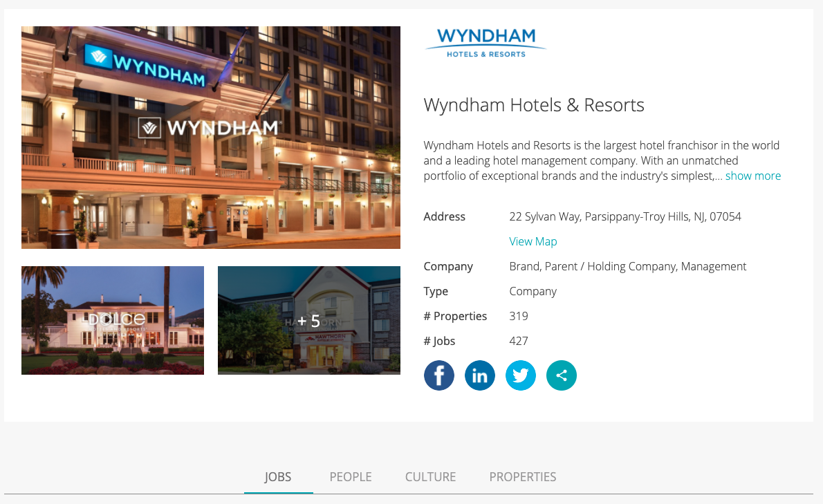
Task: Share the company on Twitter
Action: 521,375
